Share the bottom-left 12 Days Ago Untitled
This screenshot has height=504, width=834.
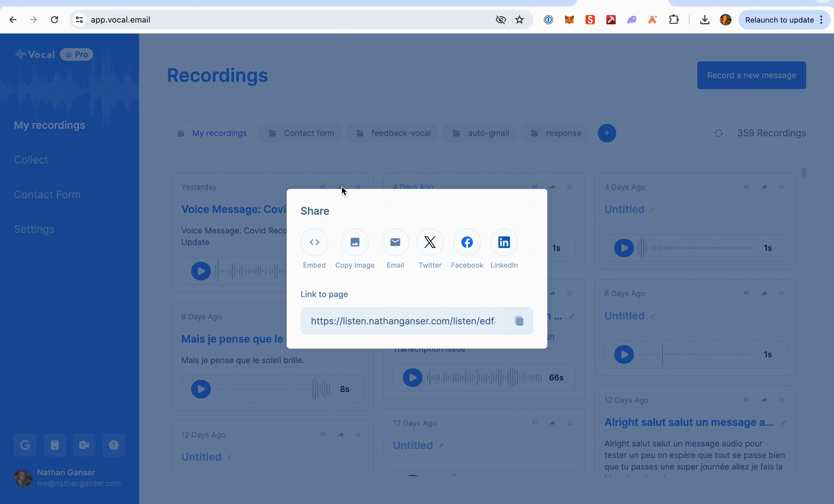341,435
